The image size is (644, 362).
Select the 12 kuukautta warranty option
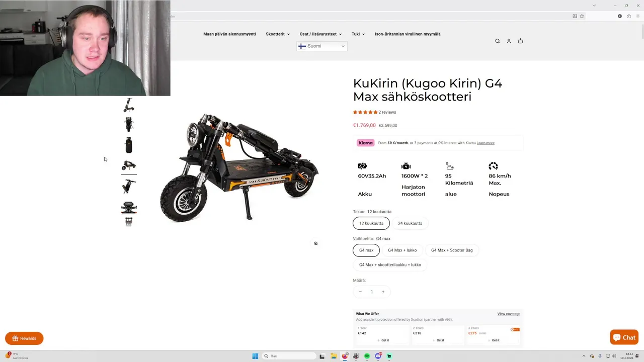(371, 223)
